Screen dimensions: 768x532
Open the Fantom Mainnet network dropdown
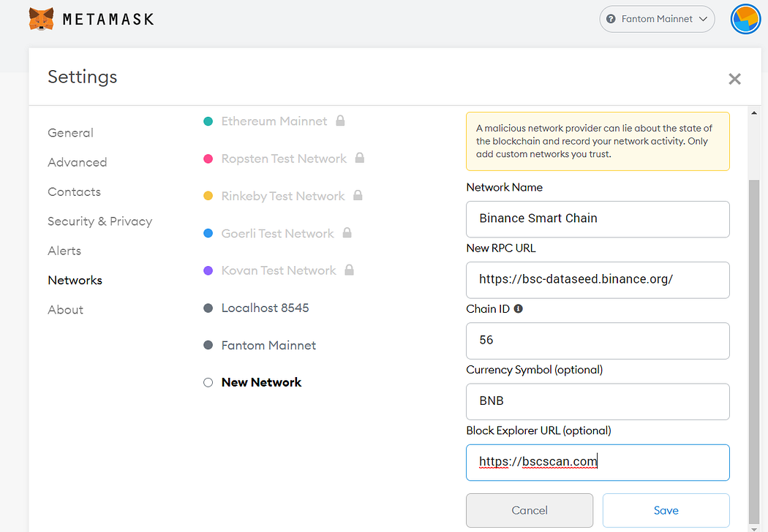point(657,19)
